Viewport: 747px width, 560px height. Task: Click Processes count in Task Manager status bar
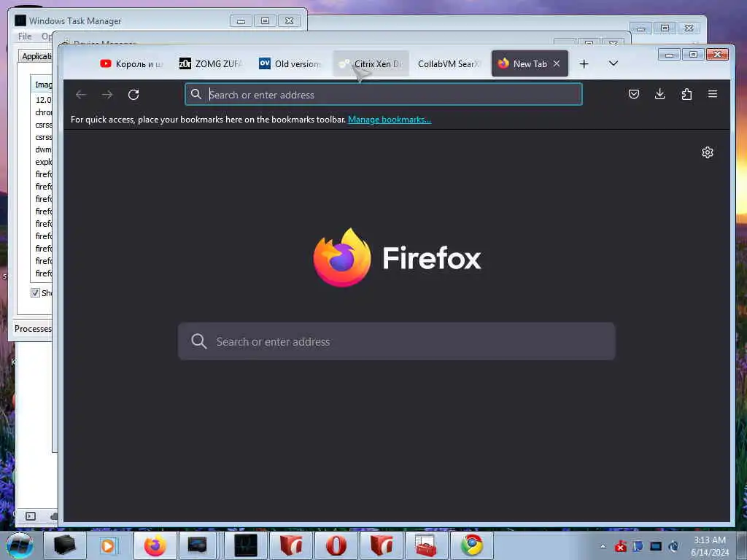32,329
